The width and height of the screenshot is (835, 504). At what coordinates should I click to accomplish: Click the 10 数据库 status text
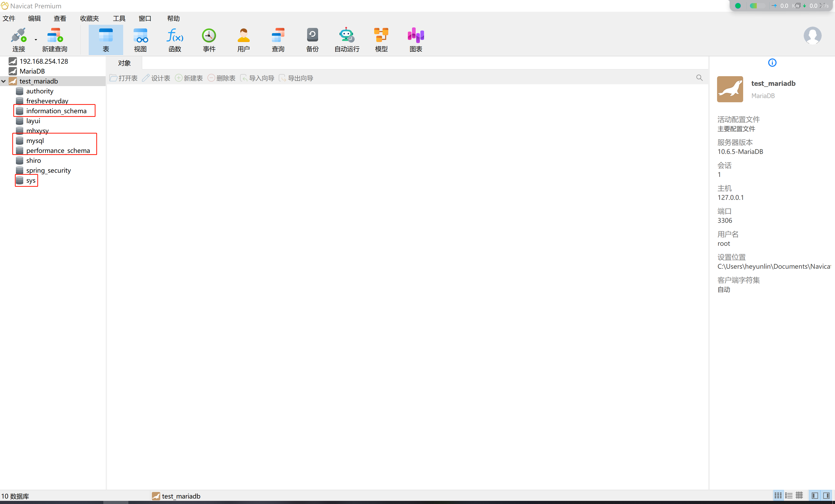coord(15,496)
